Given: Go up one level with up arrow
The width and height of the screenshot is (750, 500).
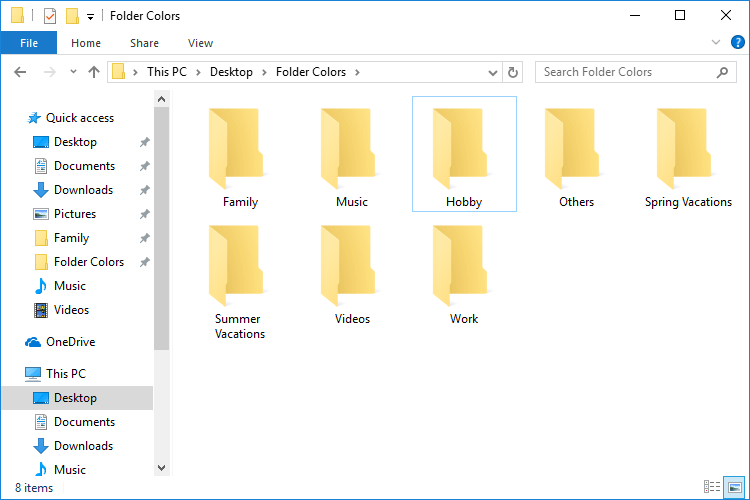Looking at the screenshot, I should click(x=94, y=72).
